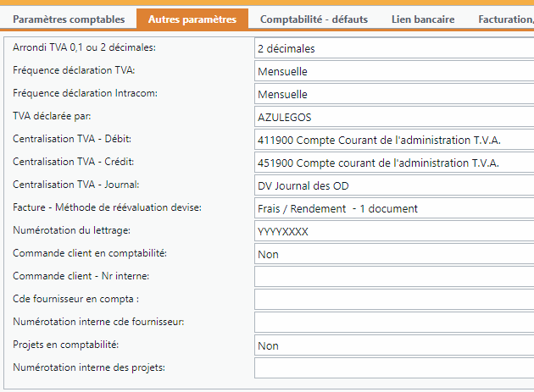This screenshot has height=392, width=534.
Task: Select the Centralisation TVA Crédit 451900 field
Action: tap(394, 163)
